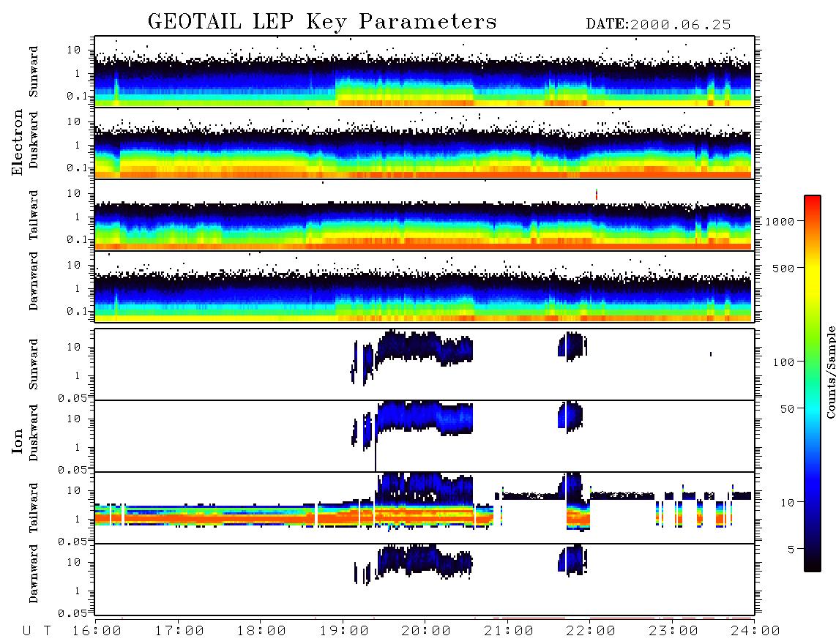Click inside the Electron Tailward spectrogram panel
836x644 pixels.
(x=425, y=215)
